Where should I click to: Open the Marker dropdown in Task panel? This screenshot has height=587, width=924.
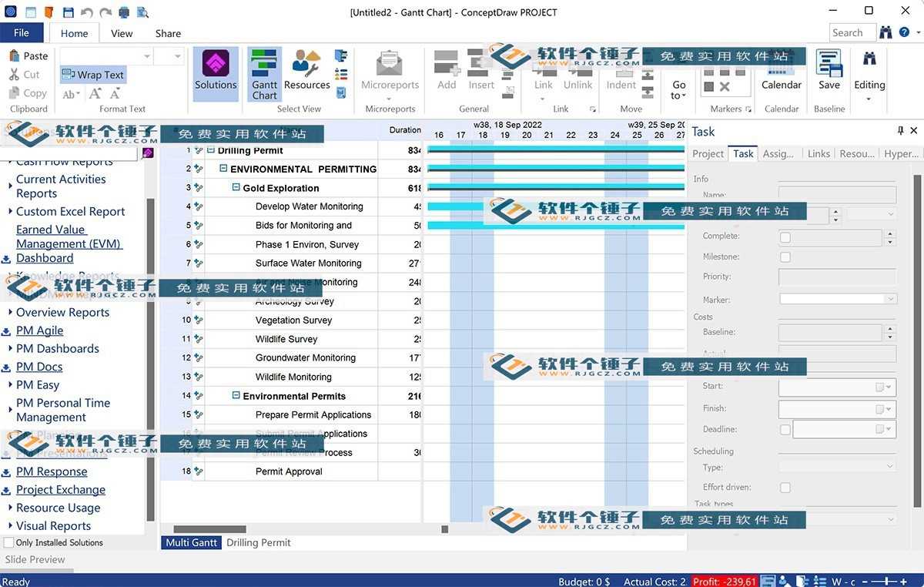pos(891,299)
